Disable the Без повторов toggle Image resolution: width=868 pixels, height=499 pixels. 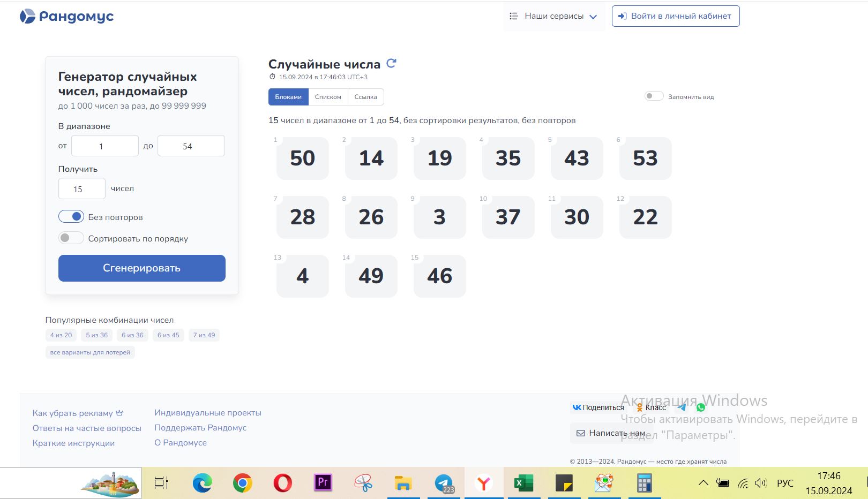71,217
